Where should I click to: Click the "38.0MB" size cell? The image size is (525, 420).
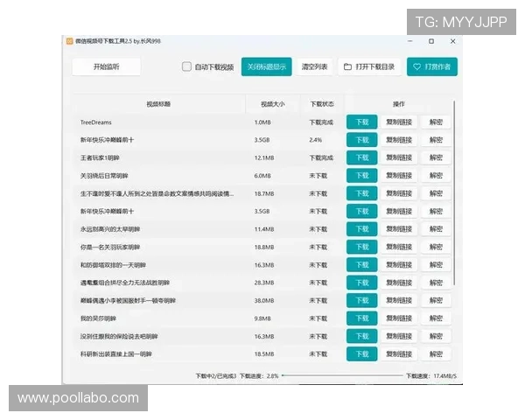coord(264,301)
